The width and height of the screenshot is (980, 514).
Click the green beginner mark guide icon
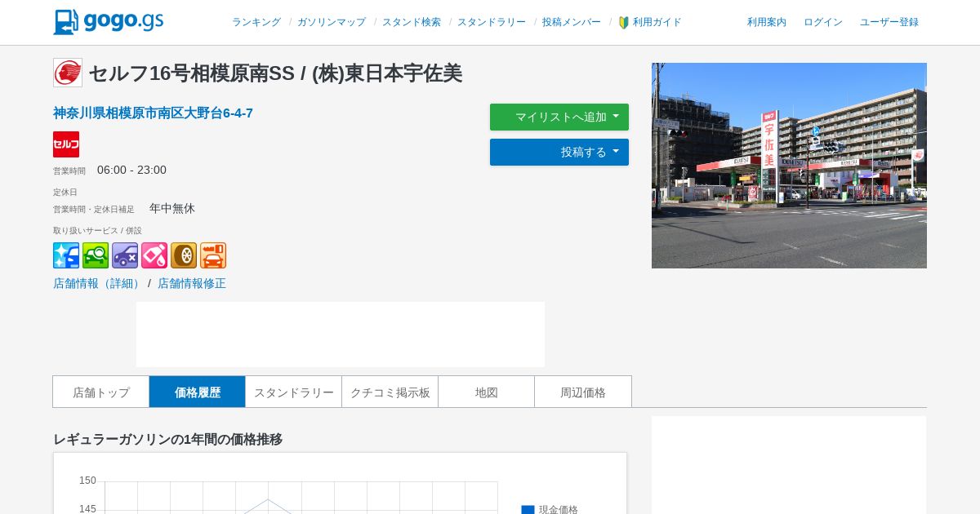coord(624,22)
